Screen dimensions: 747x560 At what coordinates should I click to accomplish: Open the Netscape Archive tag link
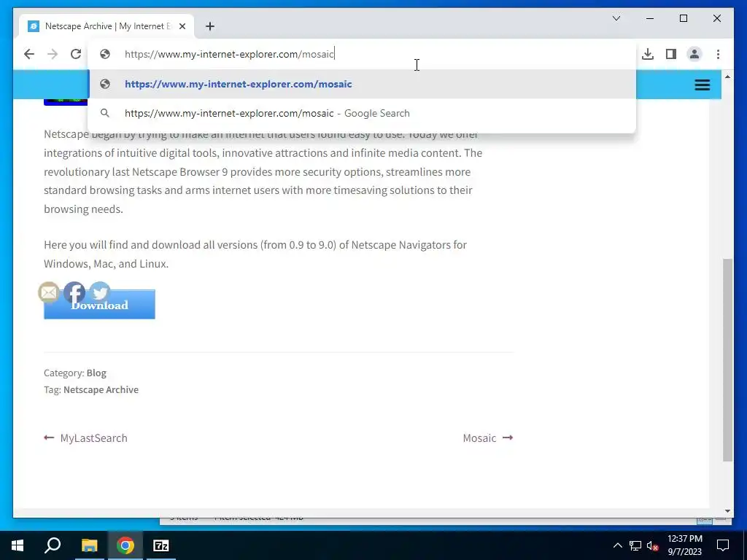(101, 389)
